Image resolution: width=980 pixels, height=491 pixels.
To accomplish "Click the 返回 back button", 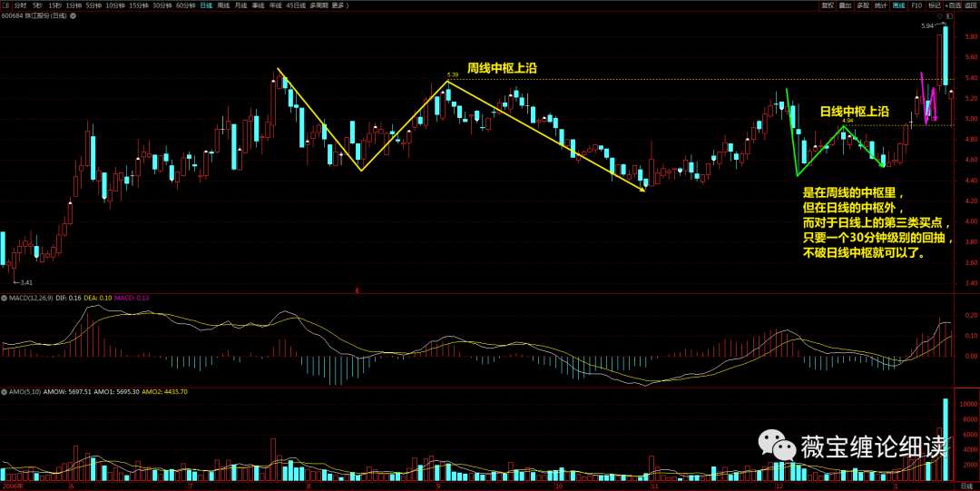I will coord(971,5).
